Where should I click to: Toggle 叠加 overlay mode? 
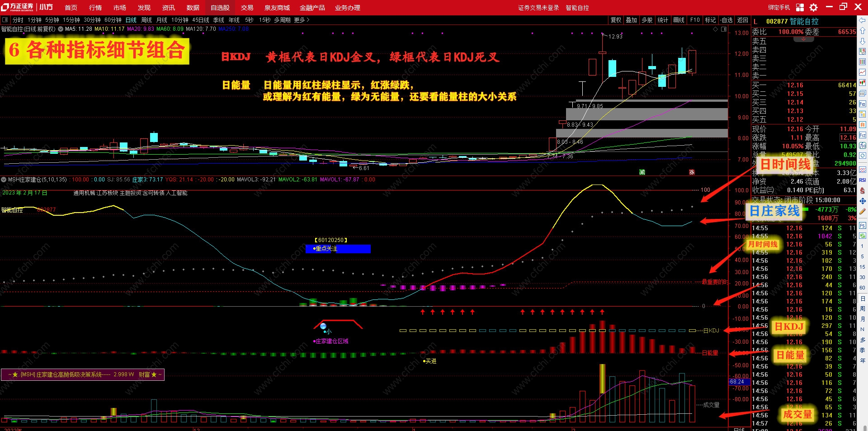point(632,20)
